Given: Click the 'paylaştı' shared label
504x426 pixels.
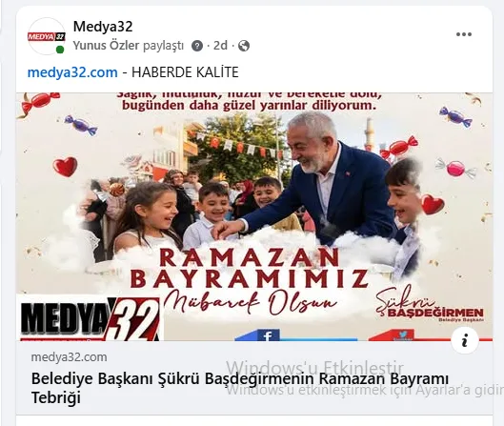Looking at the screenshot, I should coord(163,46).
